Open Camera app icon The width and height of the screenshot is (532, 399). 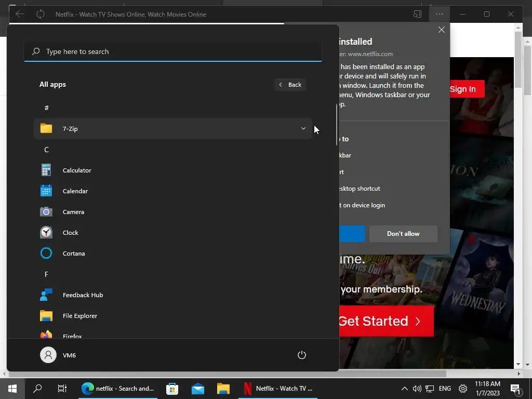tap(46, 212)
